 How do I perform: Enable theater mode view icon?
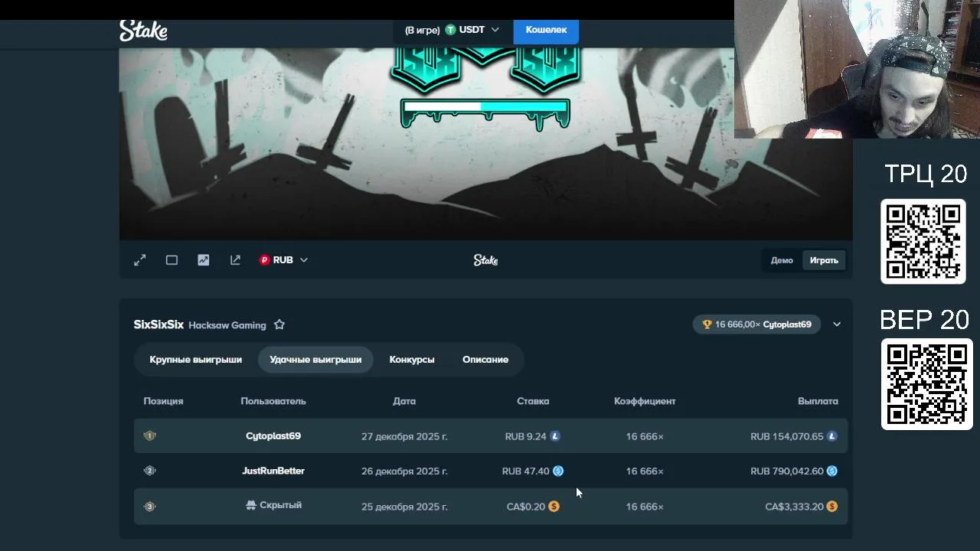[171, 260]
